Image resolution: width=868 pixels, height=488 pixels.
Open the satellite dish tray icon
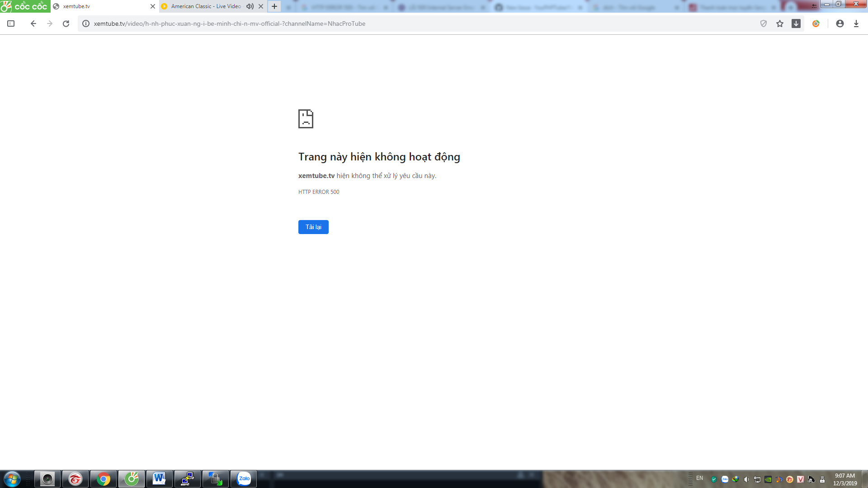tap(811, 479)
